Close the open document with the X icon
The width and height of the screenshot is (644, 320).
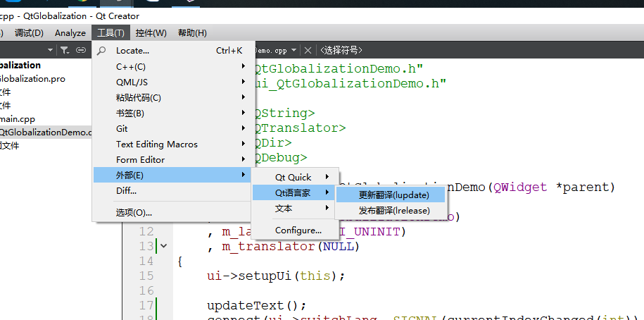pyautogui.click(x=308, y=51)
